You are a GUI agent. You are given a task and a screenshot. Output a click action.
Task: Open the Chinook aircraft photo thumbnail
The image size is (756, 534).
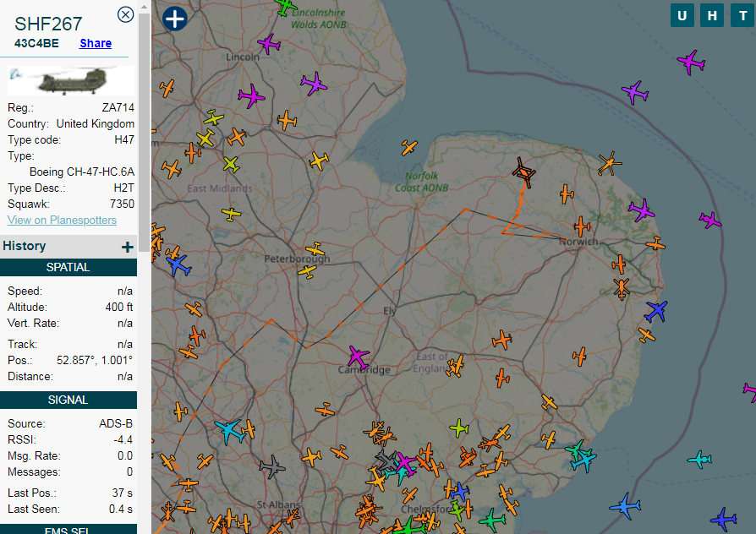click(71, 80)
